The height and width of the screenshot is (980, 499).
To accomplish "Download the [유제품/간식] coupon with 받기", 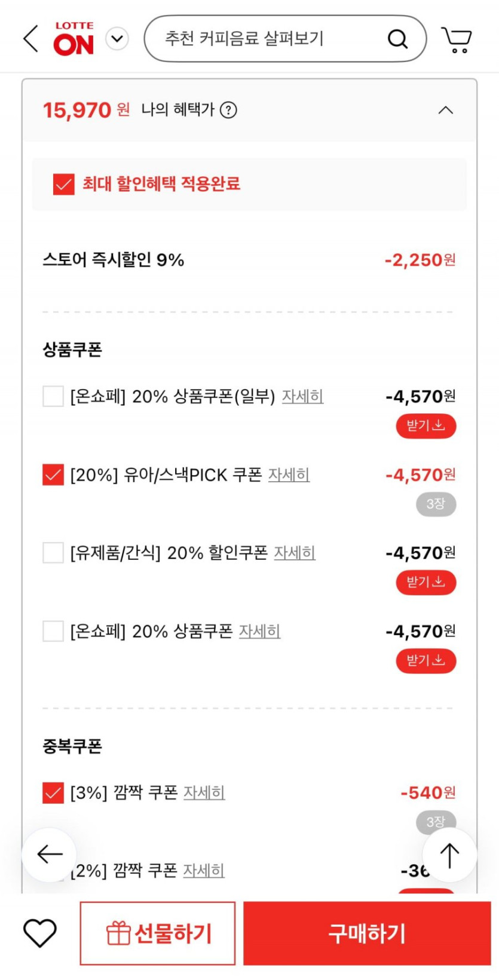I will (425, 582).
